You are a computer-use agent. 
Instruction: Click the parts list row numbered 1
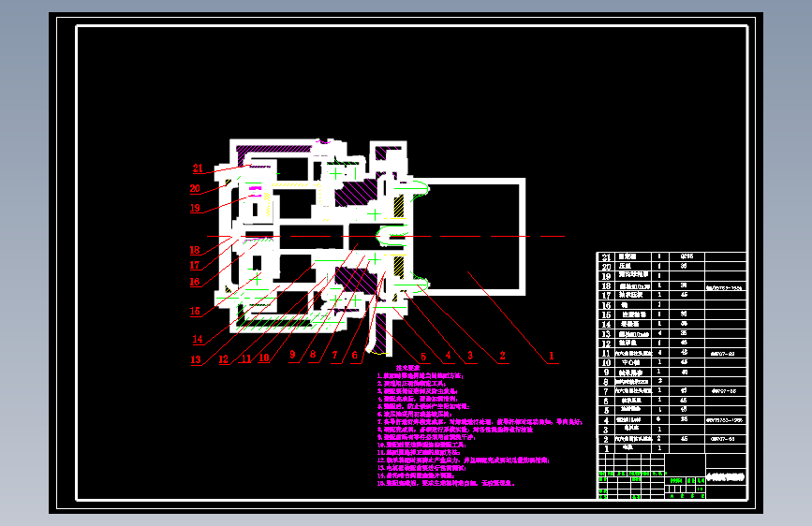[672, 448]
